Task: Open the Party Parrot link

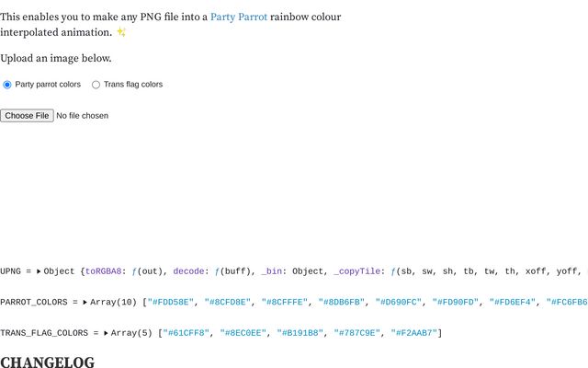Action: click(x=239, y=17)
